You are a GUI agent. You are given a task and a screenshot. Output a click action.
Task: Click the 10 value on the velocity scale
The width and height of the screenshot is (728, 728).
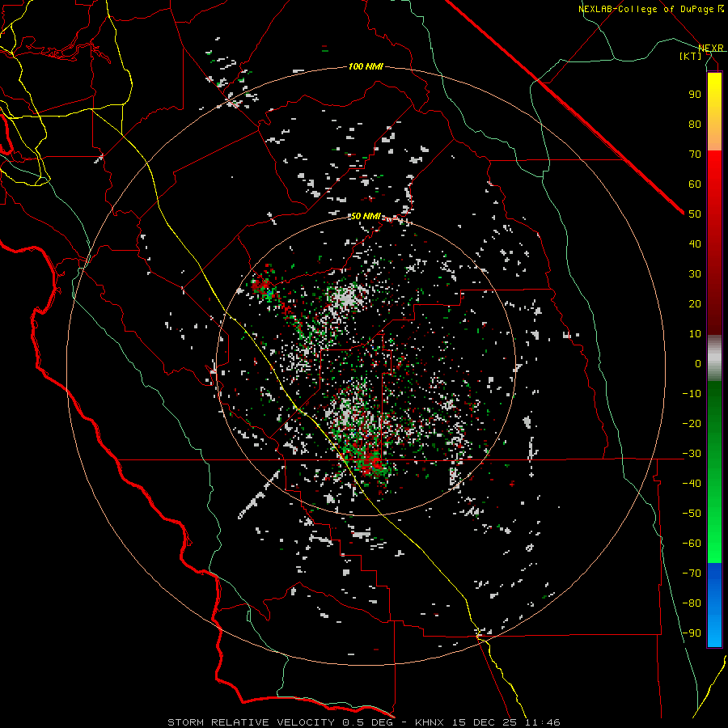click(695, 334)
